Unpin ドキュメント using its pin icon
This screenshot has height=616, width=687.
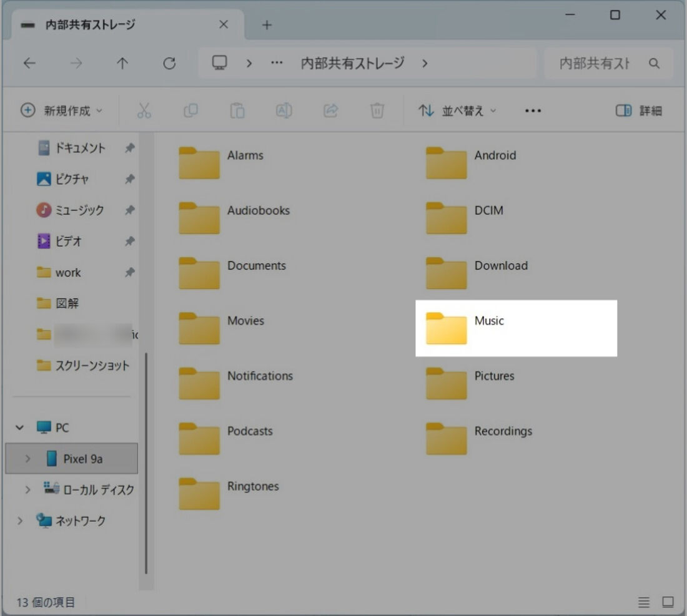130,148
